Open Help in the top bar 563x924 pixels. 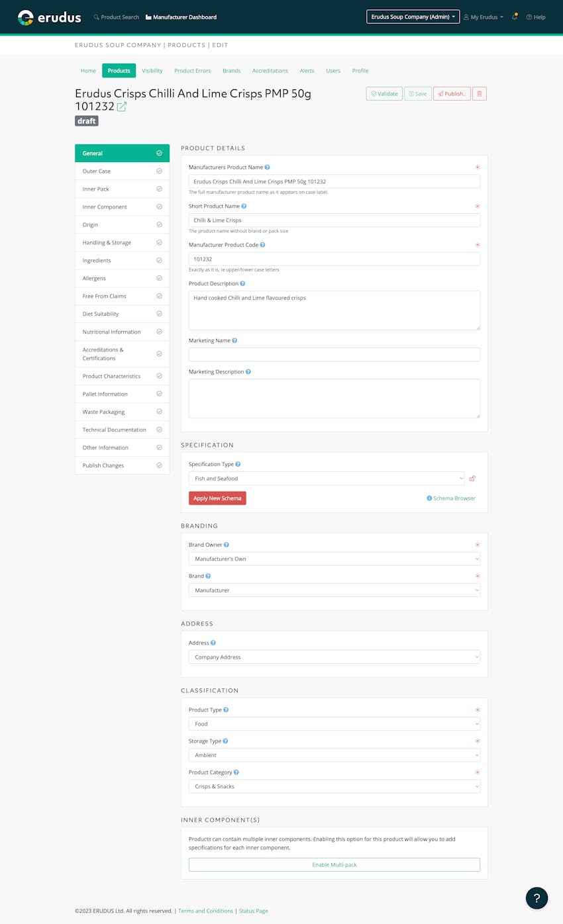point(536,17)
